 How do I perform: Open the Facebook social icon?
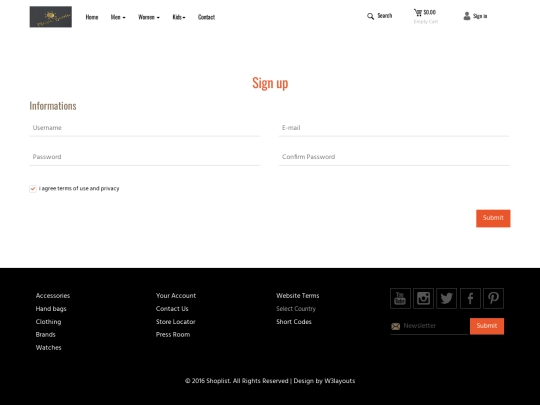[470, 298]
